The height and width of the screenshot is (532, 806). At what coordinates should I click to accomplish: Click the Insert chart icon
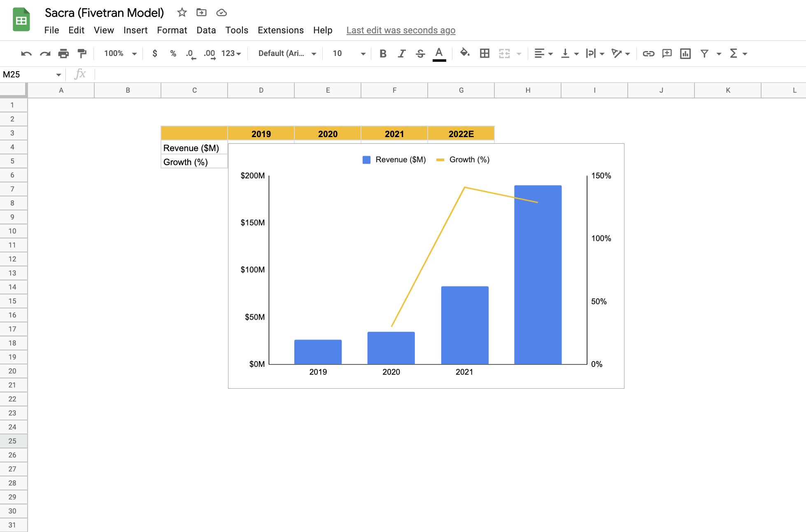pos(685,54)
